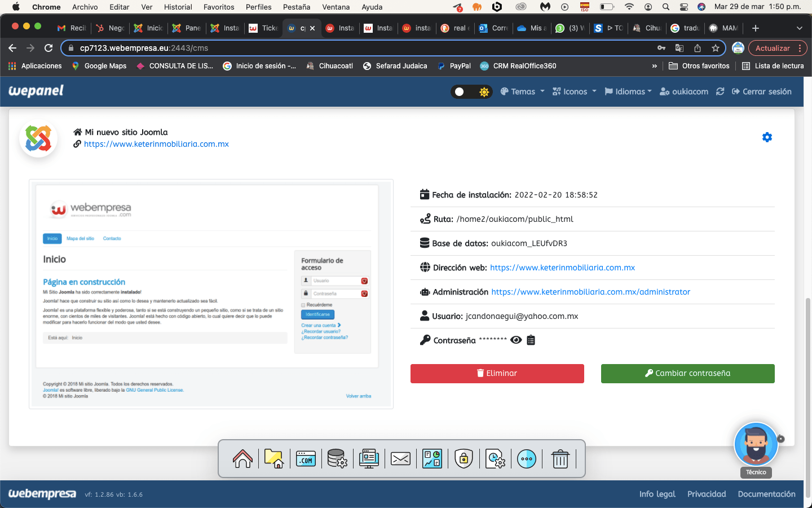Open the statistics chart icon in dock
This screenshot has width=812, height=508.
(432, 459)
